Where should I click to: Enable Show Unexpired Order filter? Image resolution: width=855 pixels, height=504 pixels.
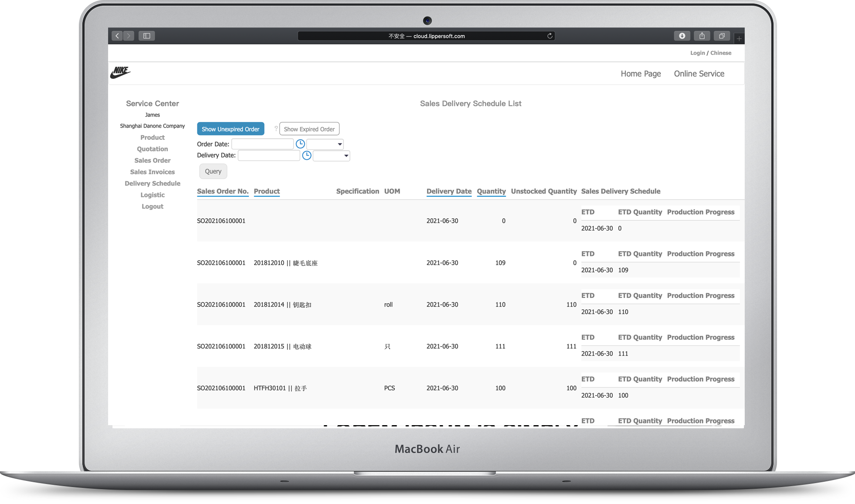[x=231, y=129]
